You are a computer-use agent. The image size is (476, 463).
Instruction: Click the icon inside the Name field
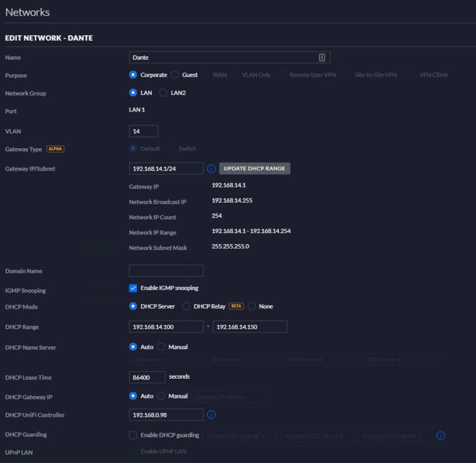coord(322,57)
